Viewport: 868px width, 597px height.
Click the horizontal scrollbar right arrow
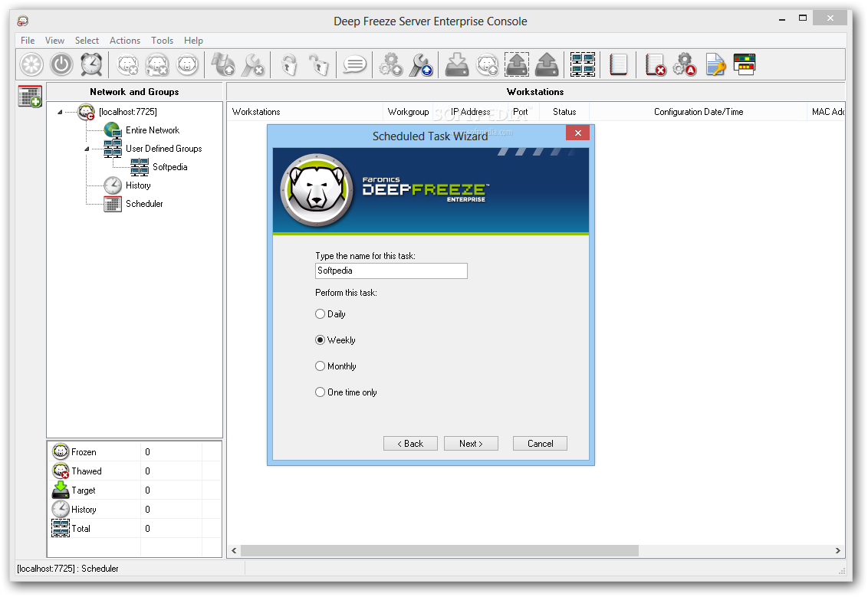click(837, 550)
